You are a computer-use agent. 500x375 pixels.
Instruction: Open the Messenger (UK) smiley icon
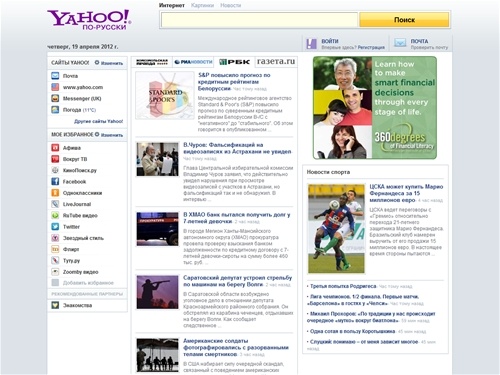(x=55, y=98)
